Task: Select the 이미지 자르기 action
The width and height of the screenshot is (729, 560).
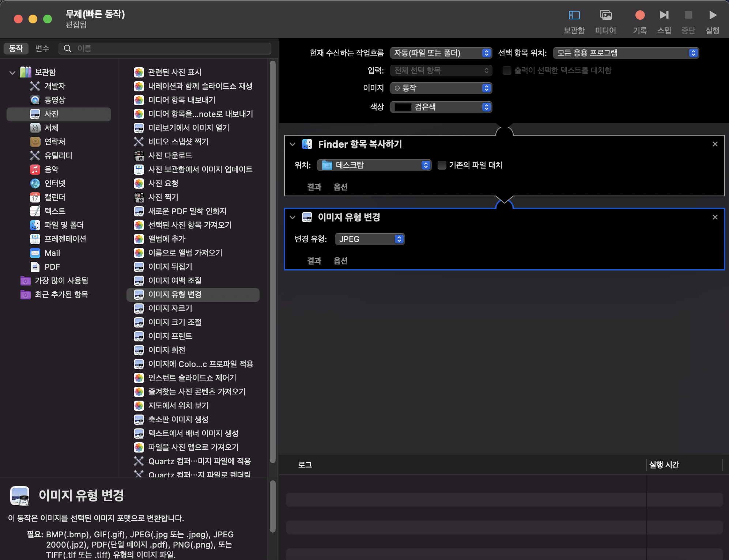Action: click(193, 309)
